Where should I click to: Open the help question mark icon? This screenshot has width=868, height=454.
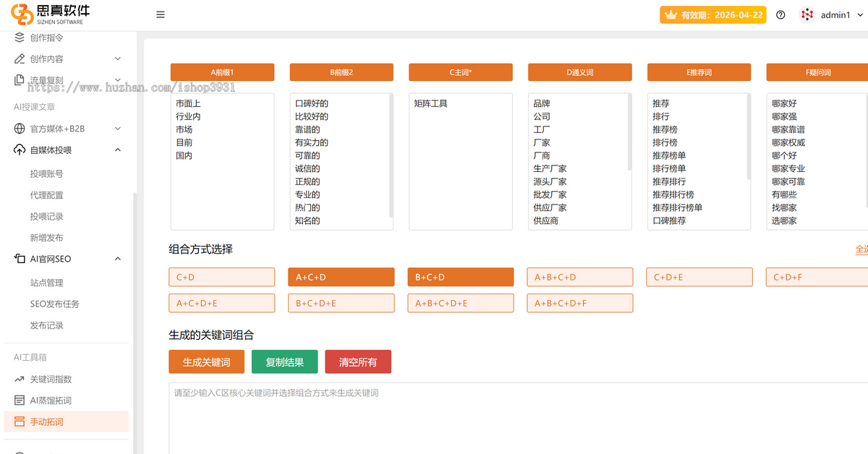[780, 14]
